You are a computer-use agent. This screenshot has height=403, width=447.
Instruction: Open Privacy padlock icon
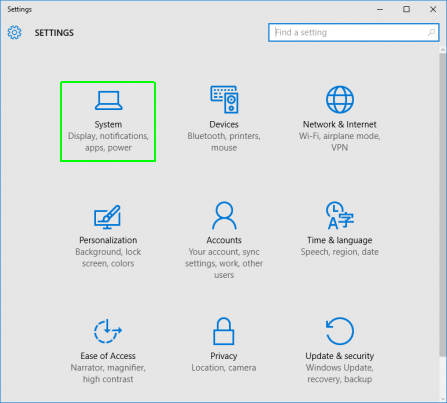[224, 331]
